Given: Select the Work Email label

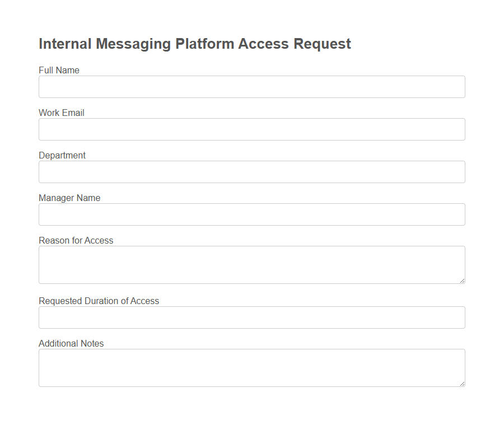Looking at the screenshot, I should pyautogui.click(x=62, y=113).
